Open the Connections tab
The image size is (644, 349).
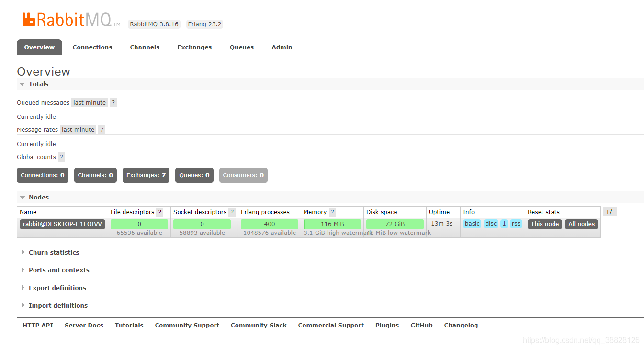coord(92,47)
